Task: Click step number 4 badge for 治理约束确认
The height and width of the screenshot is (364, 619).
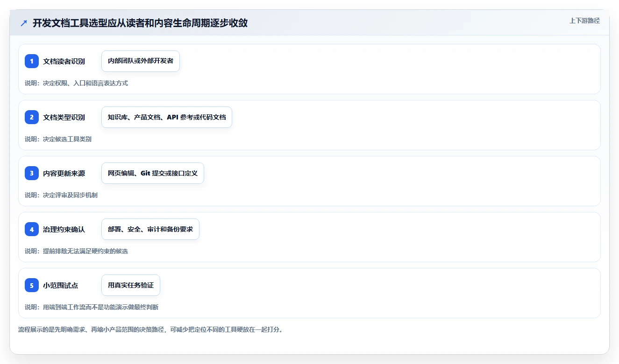Action: click(x=32, y=229)
